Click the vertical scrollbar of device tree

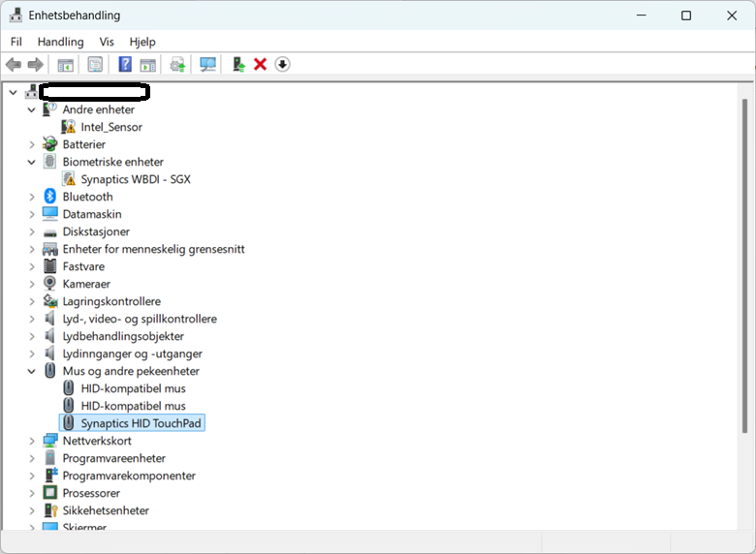click(745, 265)
